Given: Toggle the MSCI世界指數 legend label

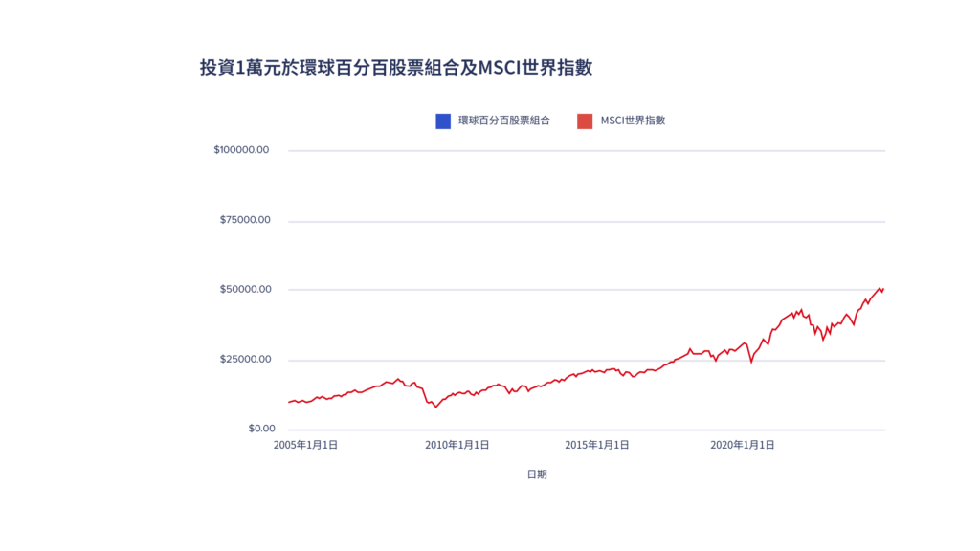Looking at the screenshot, I should tap(633, 121).
